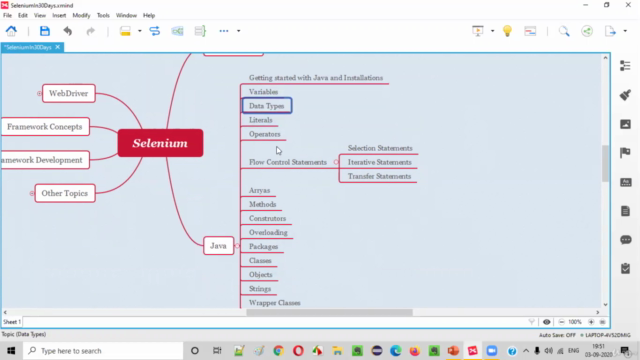Expand the Other Topics branch
This screenshot has height=360, width=640.
tap(32, 193)
